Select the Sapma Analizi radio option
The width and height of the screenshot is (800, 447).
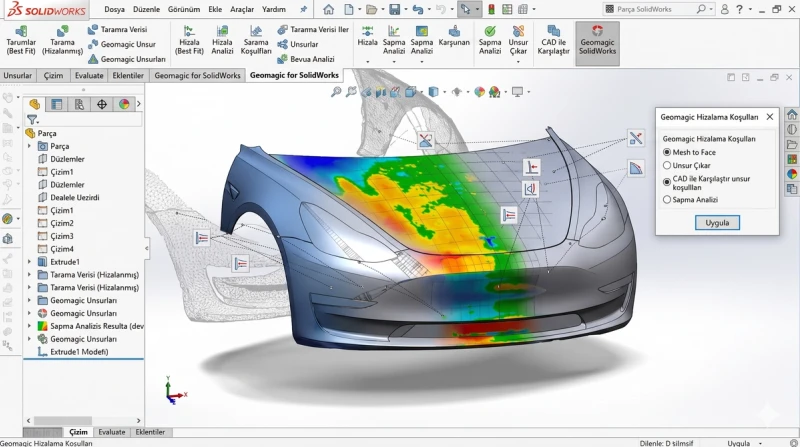667,200
